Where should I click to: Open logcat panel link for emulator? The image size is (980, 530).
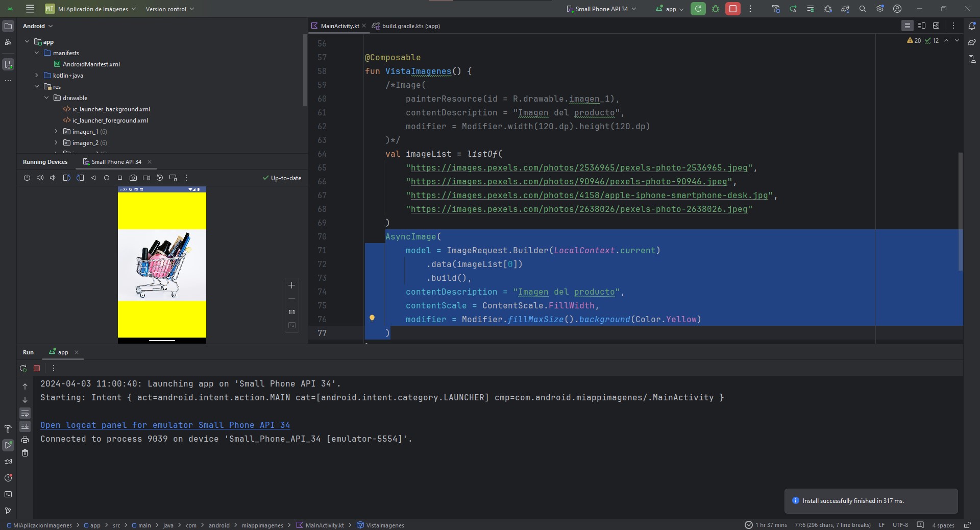(x=165, y=425)
